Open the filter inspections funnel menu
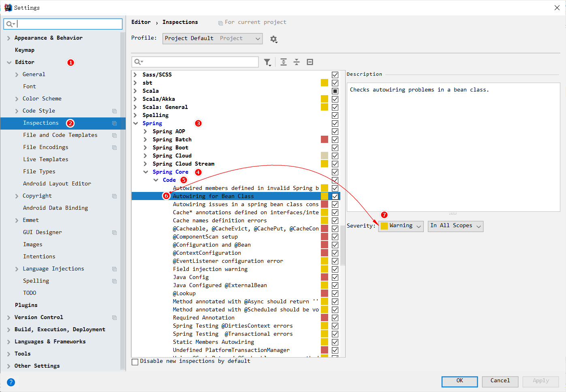This screenshot has height=392, width=566. (x=267, y=62)
